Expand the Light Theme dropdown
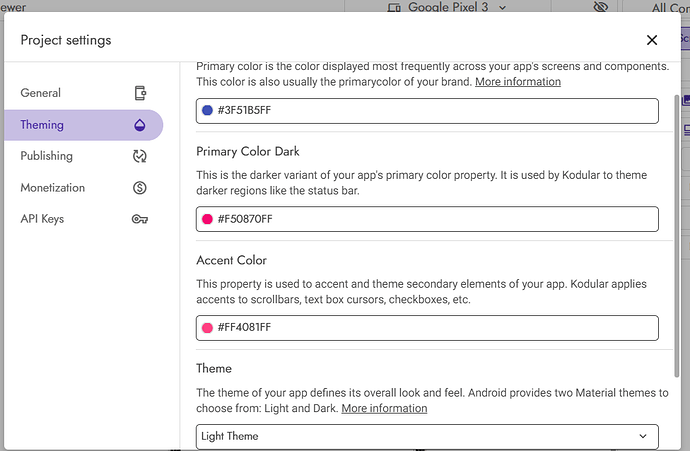This screenshot has height=451, width=690. pos(427,436)
